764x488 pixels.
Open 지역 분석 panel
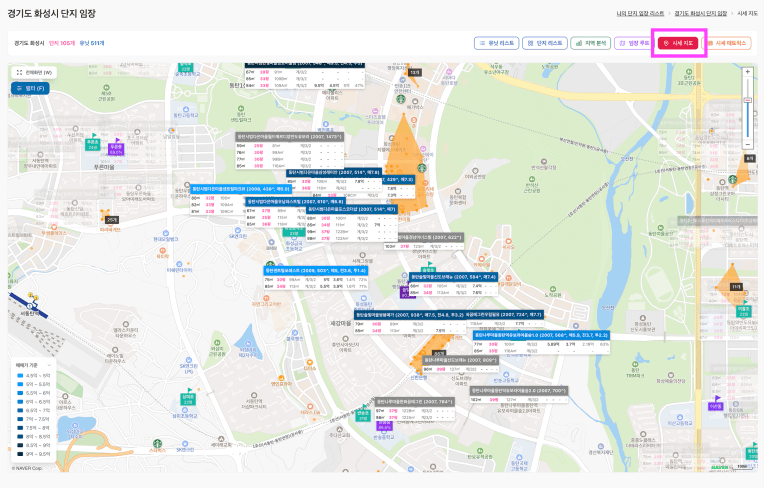[590, 43]
